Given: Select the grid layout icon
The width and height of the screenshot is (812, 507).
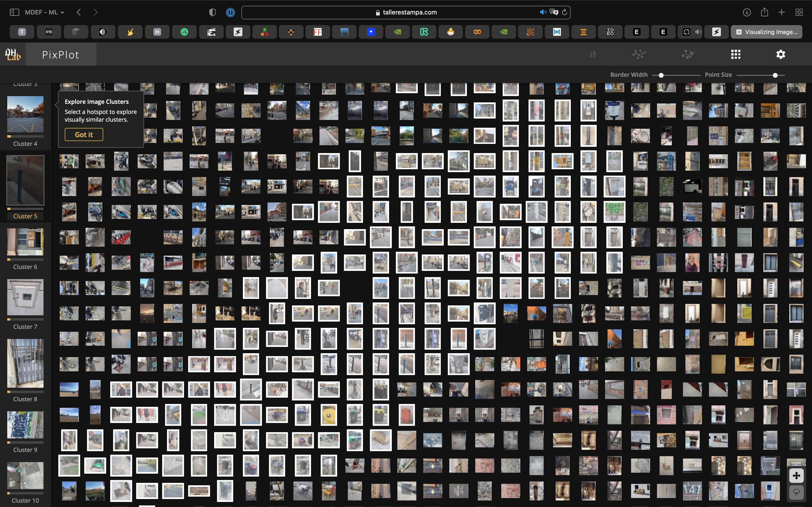Looking at the screenshot, I should [735, 54].
